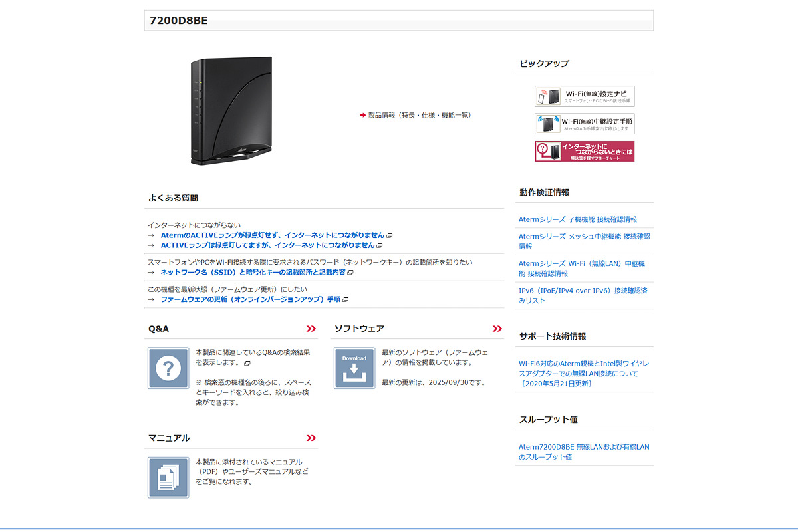
Task: Open the Wi-Fi(無線)設定ナビ banner
Action: coord(585,96)
